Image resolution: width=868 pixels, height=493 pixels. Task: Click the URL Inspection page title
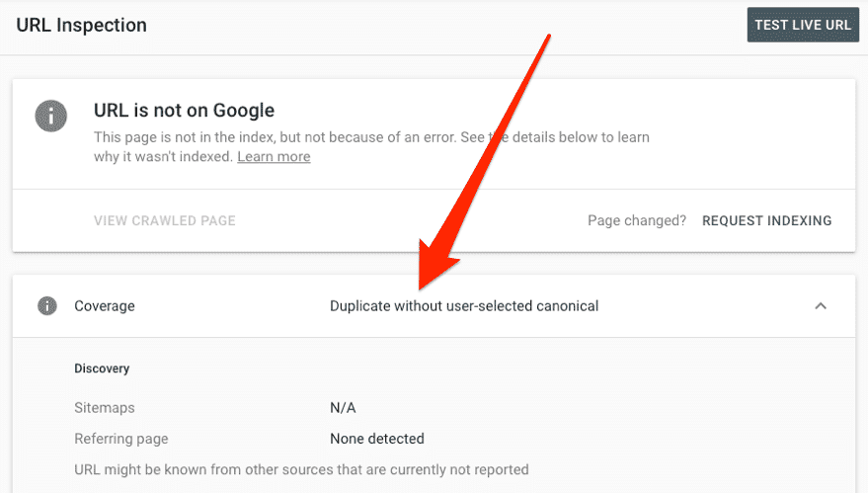[x=82, y=26]
